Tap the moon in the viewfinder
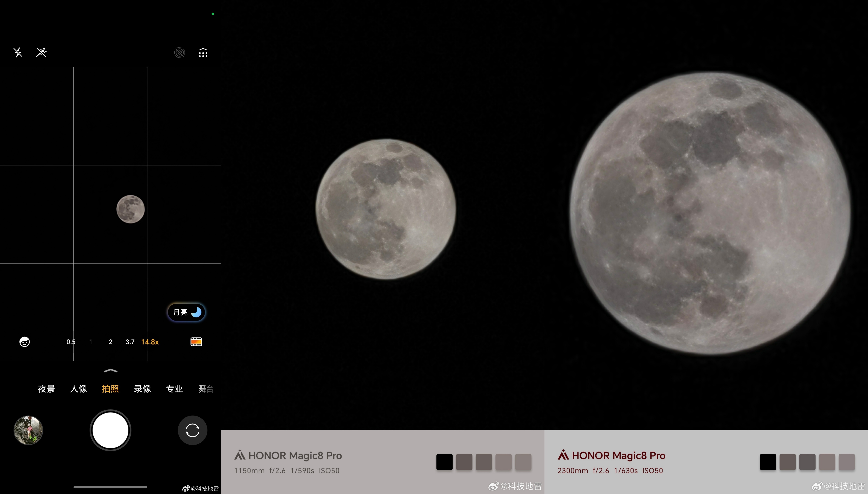Image resolution: width=868 pixels, height=494 pixels. pyautogui.click(x=131, y=209)
